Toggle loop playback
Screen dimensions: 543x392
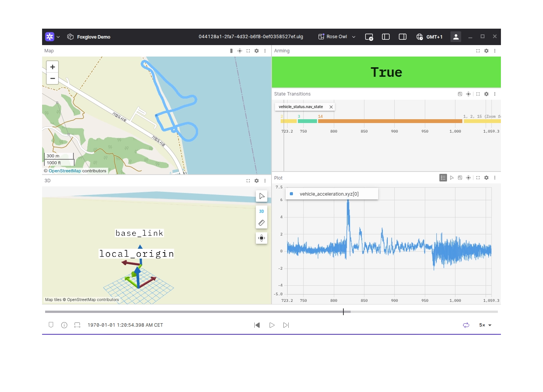pyautogui.click(x=466, y=325)
